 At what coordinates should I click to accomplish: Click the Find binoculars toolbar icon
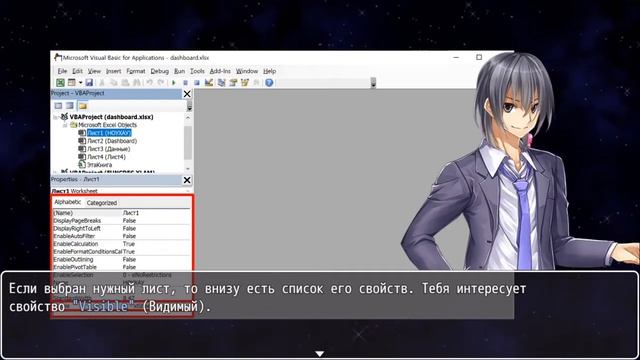pos(137,83)
